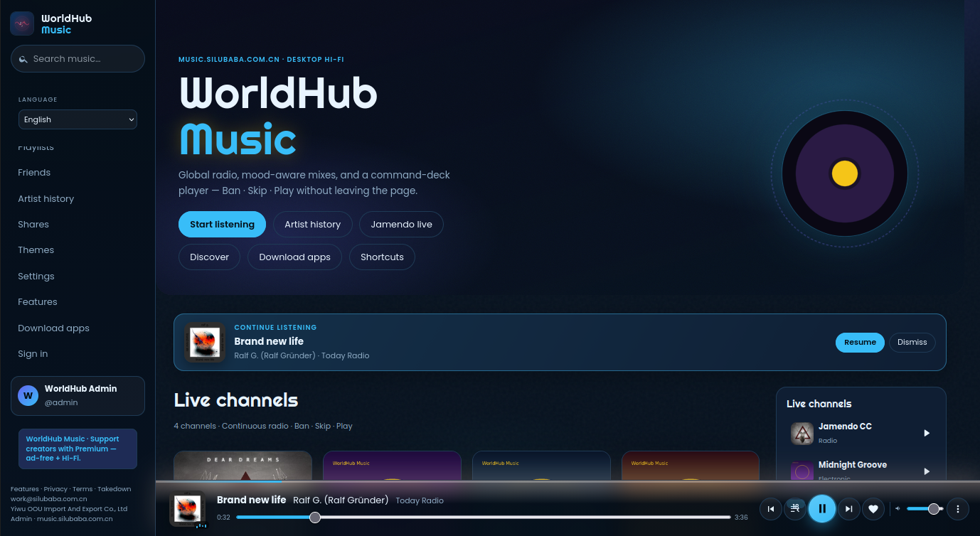Play the Jamendo CC channel arrow
This screenshot has width=980, height=536.
pyautogui.click(x=927, y=433)
